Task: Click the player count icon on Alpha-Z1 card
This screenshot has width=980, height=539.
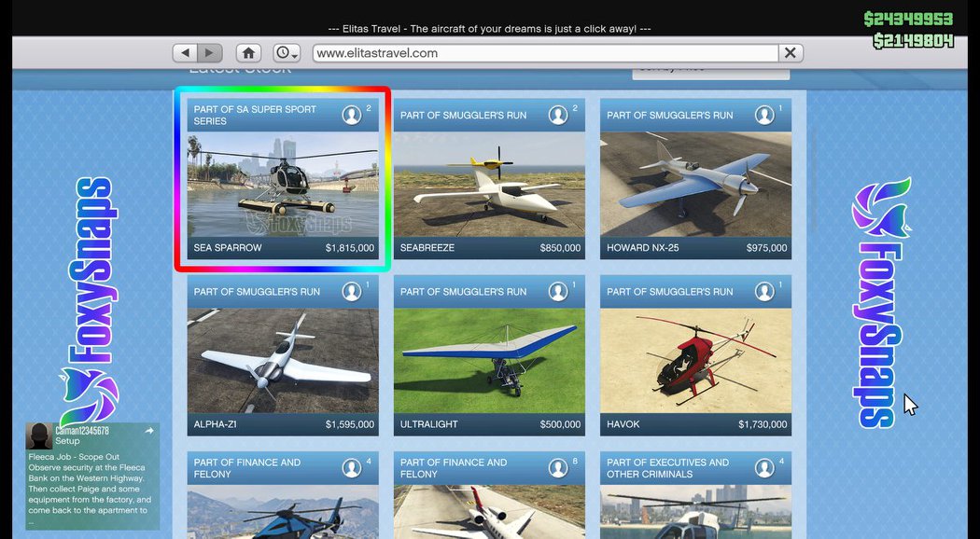Action: pos(352,292)
